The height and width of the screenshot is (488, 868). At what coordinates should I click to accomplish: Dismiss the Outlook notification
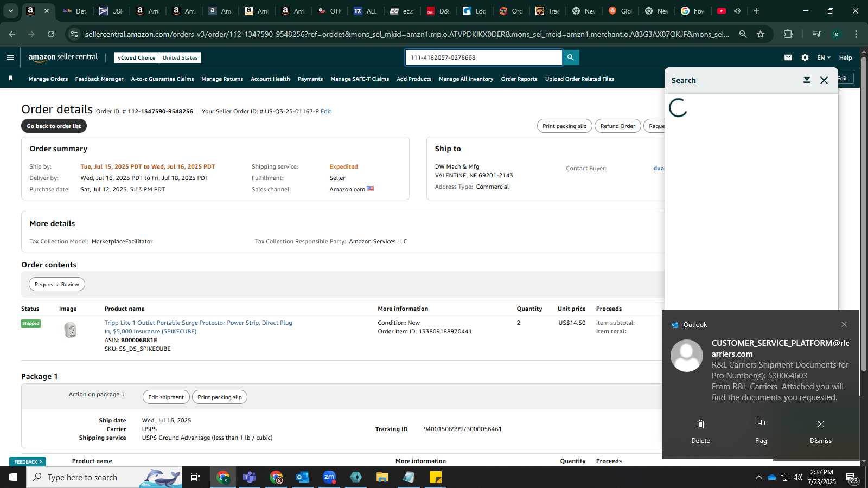(x=821, y=431)
